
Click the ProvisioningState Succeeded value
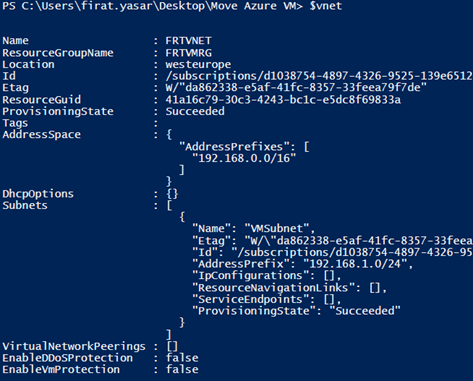pos(195,111)
